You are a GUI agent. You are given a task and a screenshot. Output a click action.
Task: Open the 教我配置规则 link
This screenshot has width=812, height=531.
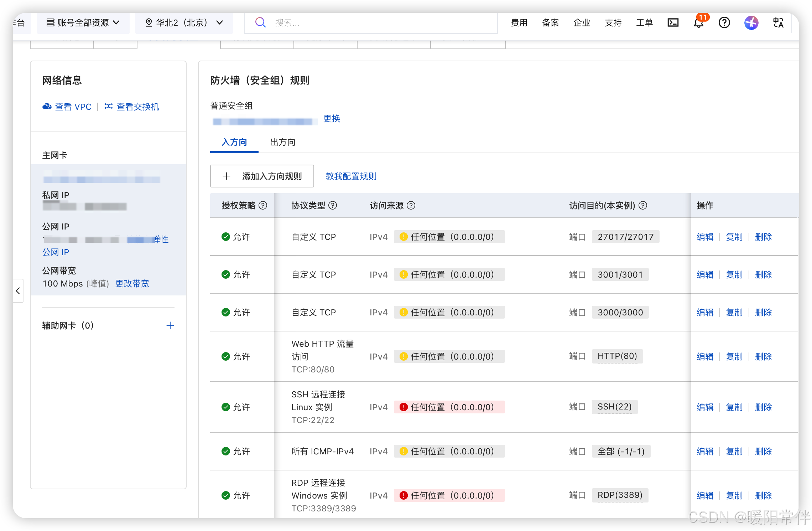click(351, 176)
